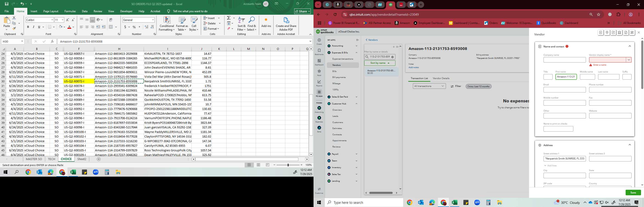Toggle Italic formatting in Excel
Screen dimensions: 644x207
point(34,27)
